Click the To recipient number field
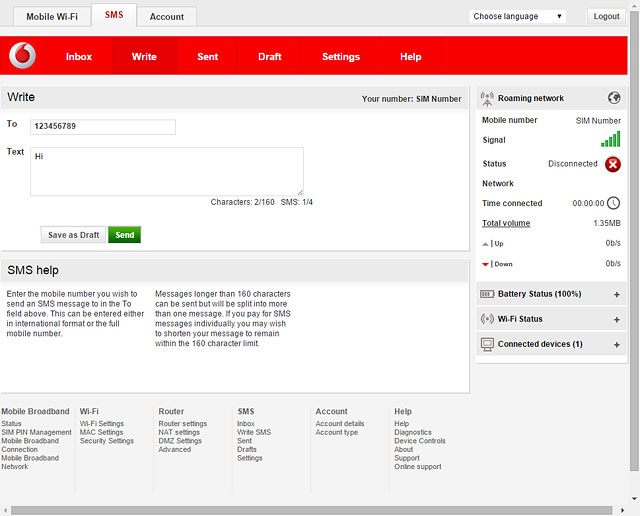This screenshot has height=516, width=640. click(x=103, y=127)
